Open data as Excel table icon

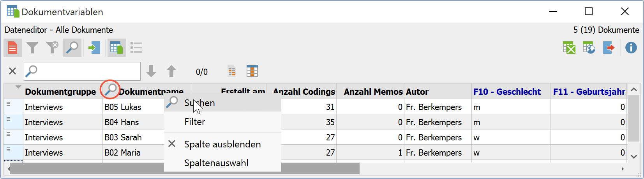(x=569, y=48)
